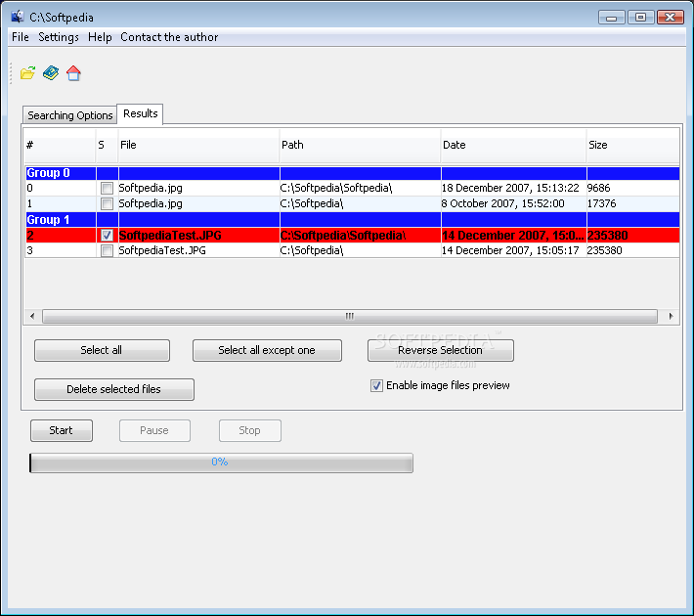Click path C:\Softpedia\Softpedia\ in row 0
This screenshot has height=616, width=694.
tap(336, 188)
